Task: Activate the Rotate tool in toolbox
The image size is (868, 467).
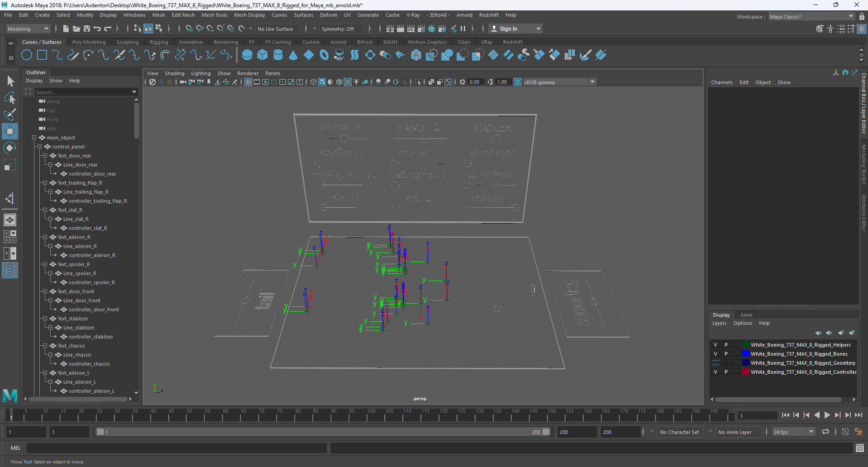Action: pyautogui.click(x=10, y=148)
